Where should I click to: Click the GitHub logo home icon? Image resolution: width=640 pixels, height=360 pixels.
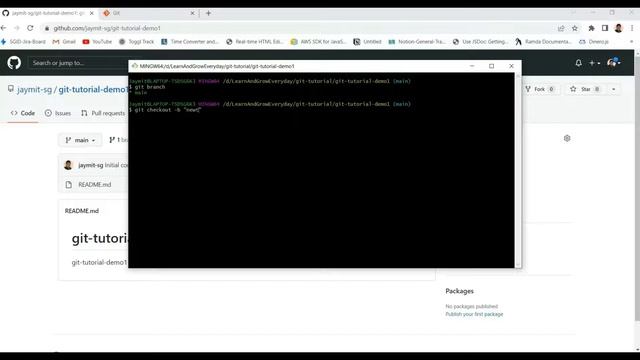(x=14, y=63)
